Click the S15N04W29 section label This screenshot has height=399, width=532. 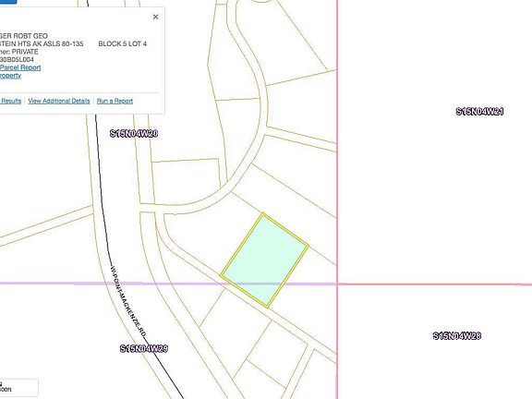pos(144,348)
